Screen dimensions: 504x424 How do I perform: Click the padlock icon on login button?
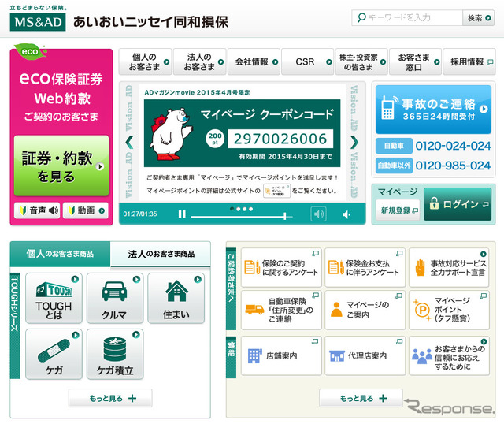click(434, 203)
